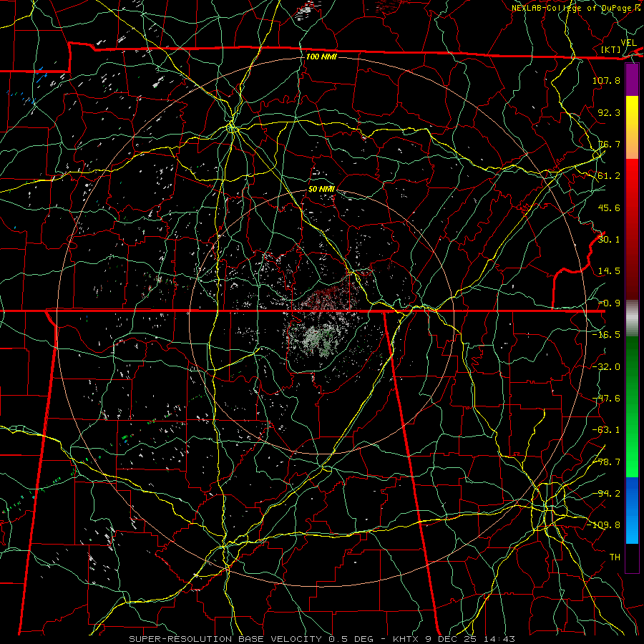The width and height of the screenshot is (644, 644).
Task: Click the TH threshold legend label
Action: coord(615,557)
